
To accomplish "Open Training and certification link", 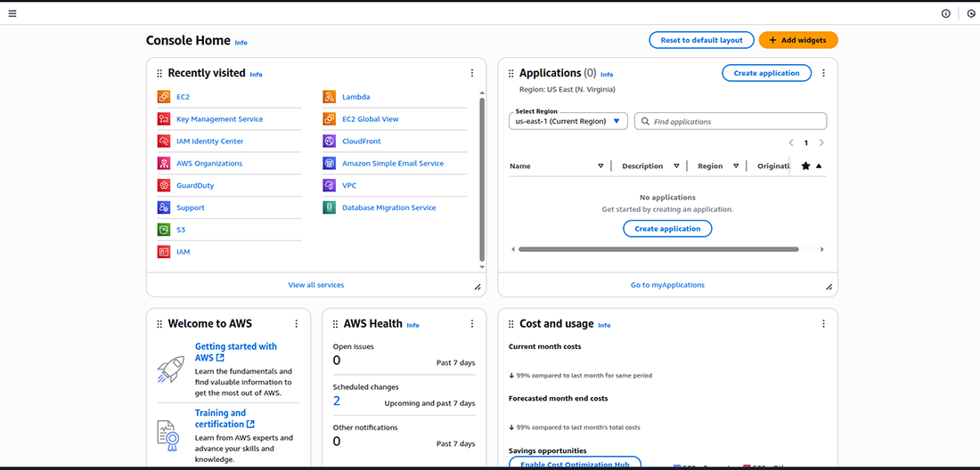I will point(225,418).
